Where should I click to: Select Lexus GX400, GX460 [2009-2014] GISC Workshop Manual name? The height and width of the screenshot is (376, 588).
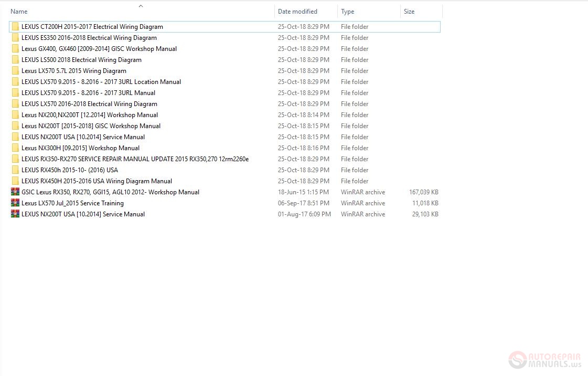(x=99, y=49)
